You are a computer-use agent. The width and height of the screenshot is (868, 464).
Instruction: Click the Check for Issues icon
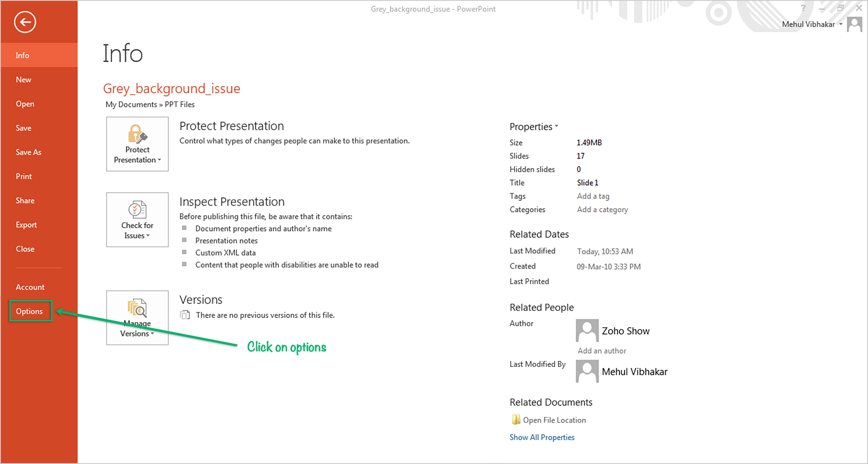pos(137,210)
